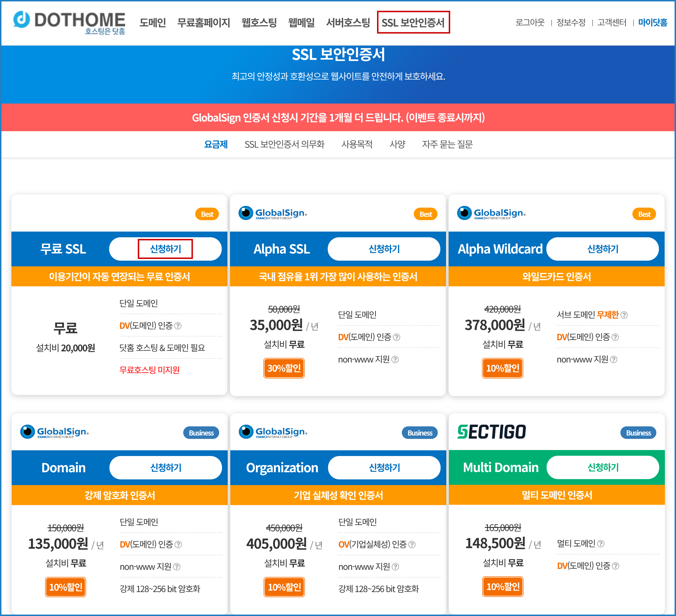The image size is (676, 616).
Task: Open the 웹호스팅 menu
Action: [259, 23]
